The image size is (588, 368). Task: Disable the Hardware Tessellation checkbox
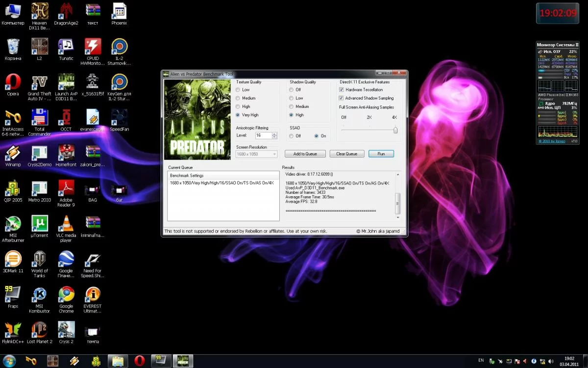pyautogui.click(x=342, y=90)
